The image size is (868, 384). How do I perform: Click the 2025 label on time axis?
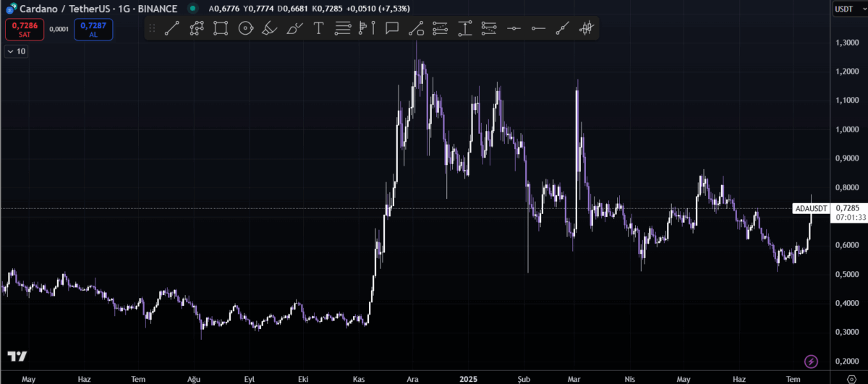tap(468, 378)
